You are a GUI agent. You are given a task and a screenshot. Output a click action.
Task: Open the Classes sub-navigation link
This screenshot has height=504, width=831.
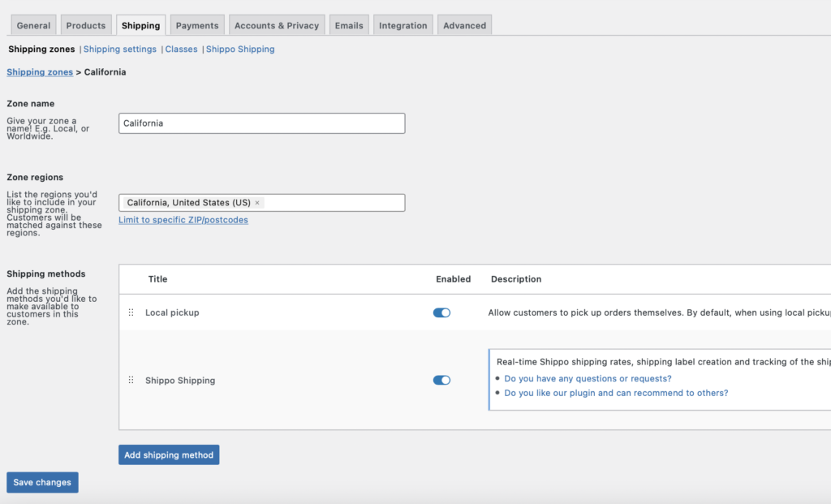tap(181, 50)
